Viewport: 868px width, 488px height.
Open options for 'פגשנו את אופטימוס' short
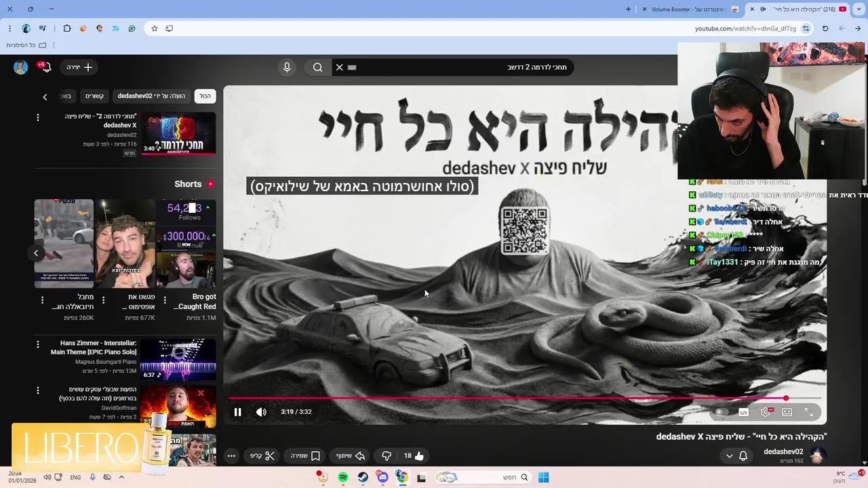[x=104, y=300]
